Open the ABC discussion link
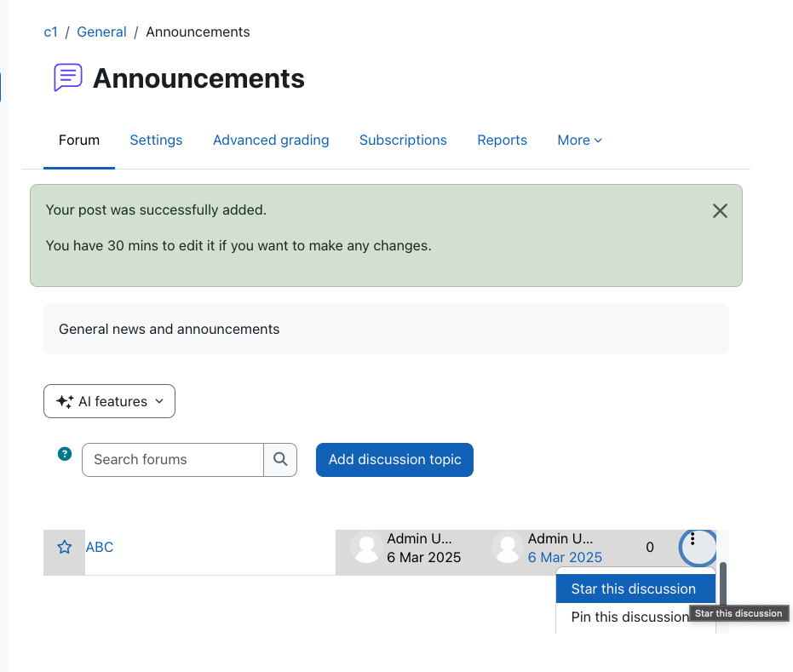 [100, 547]
